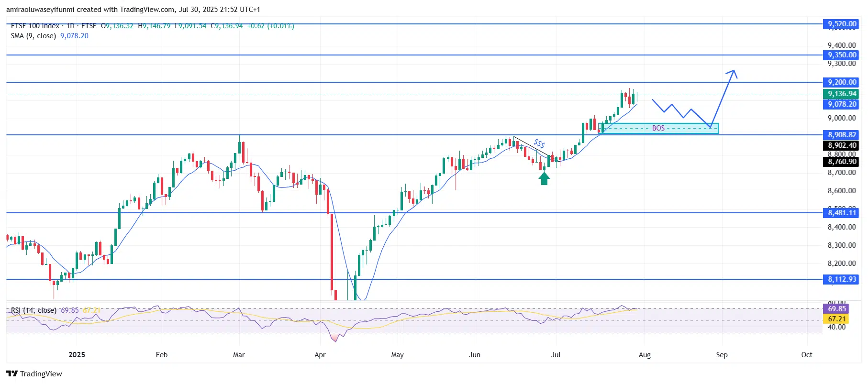Click the black 8,760.90 price label
Screen dimensions: 868x384
842,162
